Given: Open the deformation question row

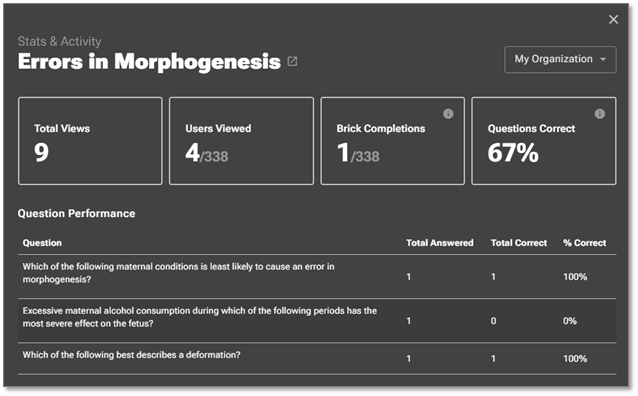Looking at the screenshot, I should (x=317, y=358).
